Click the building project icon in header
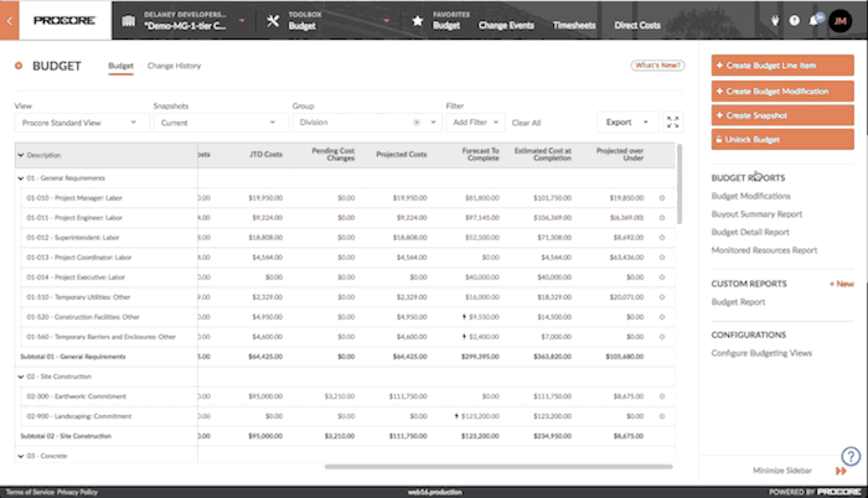 (x=128, y=21)
